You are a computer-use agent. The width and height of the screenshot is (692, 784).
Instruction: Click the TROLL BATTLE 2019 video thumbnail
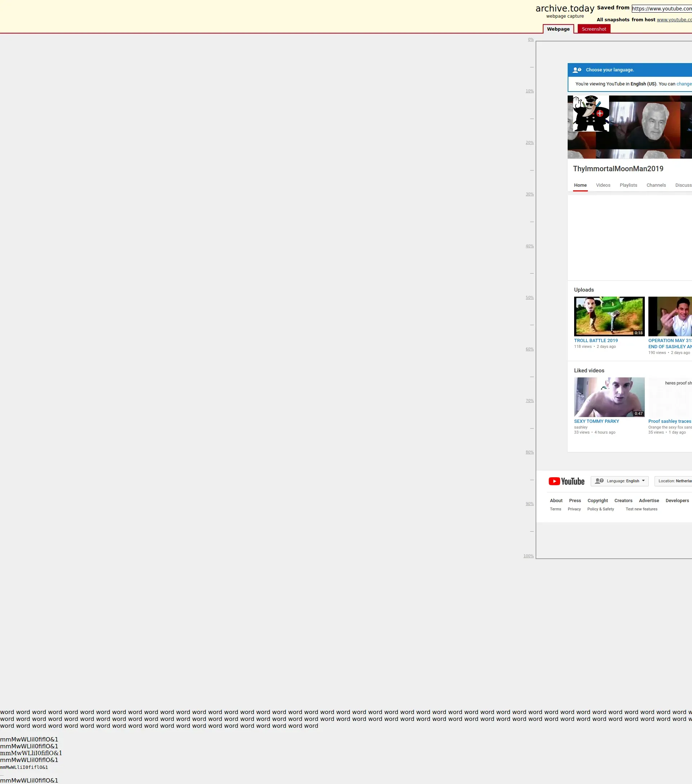[x=609, y=316]
